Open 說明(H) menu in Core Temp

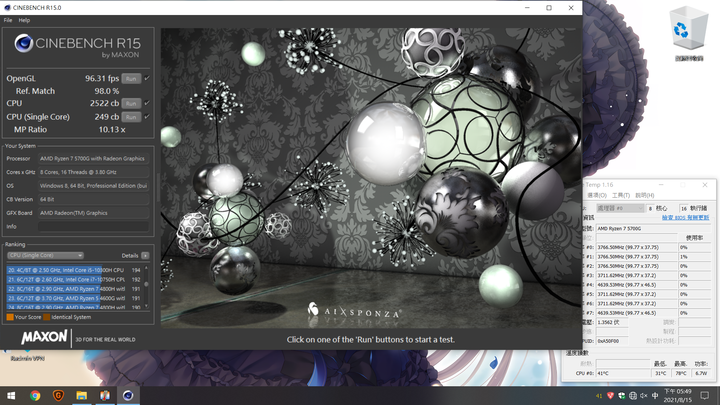[x=644, y=196]
